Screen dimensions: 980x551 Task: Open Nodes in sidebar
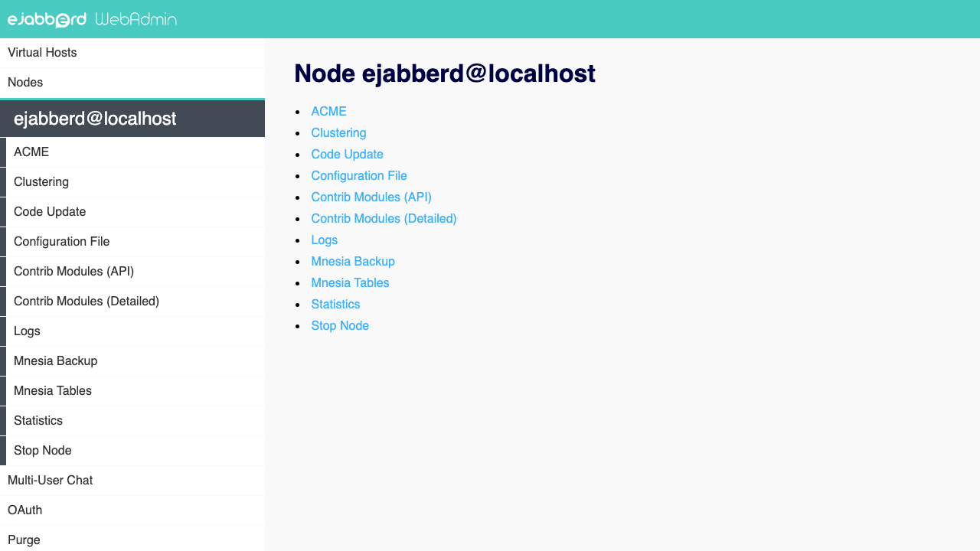click(x=132, y=83)
